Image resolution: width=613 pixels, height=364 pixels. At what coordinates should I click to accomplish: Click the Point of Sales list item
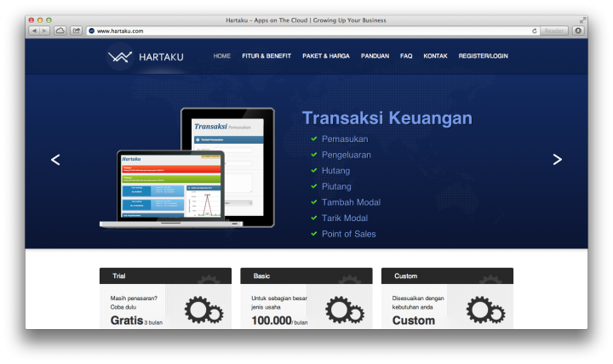click(349, 234)
